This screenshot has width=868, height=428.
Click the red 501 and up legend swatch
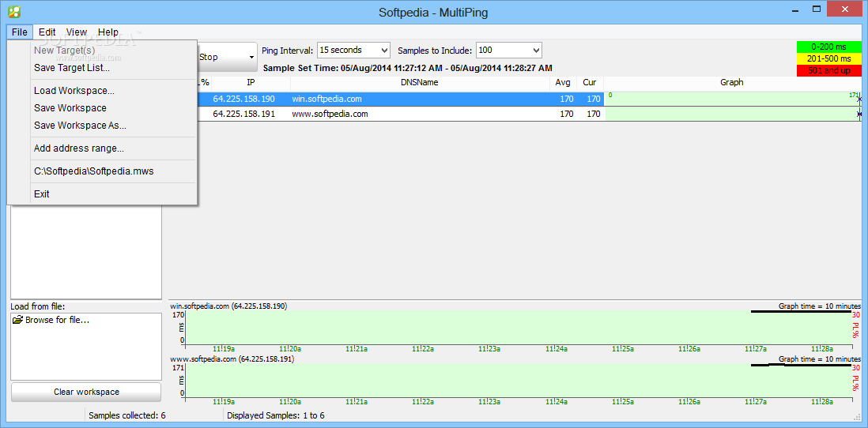point(829,71)
